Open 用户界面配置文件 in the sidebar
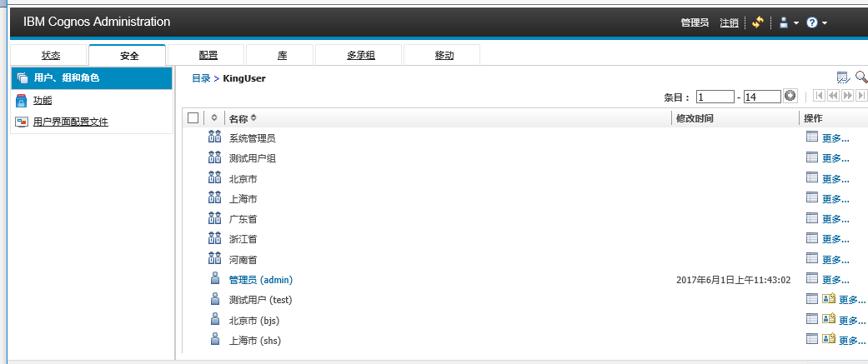The height and width of the screenshot is (364, 868). coord(71,122)
